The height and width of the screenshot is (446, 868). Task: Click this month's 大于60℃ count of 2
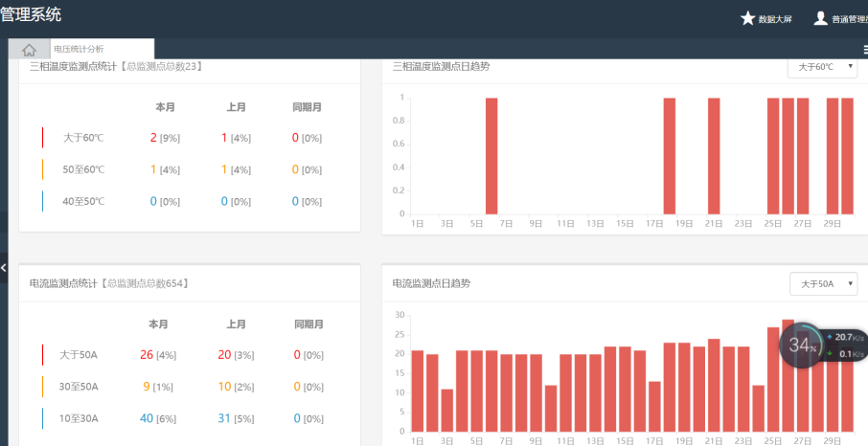pyautogui.click(x=153, y=138)
